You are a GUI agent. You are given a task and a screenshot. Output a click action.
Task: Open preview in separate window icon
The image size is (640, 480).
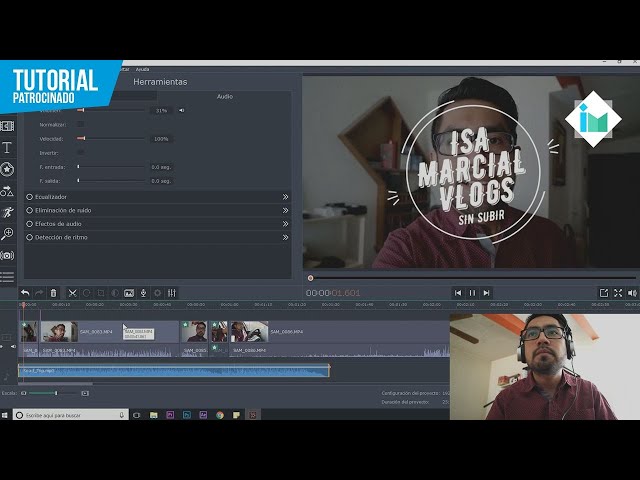pos(604,293)
